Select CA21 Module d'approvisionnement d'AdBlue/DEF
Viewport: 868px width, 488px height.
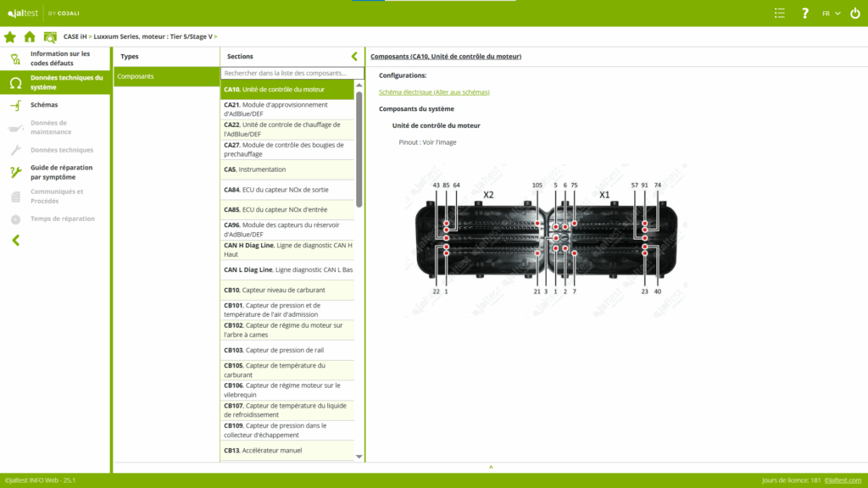point(287,108)
